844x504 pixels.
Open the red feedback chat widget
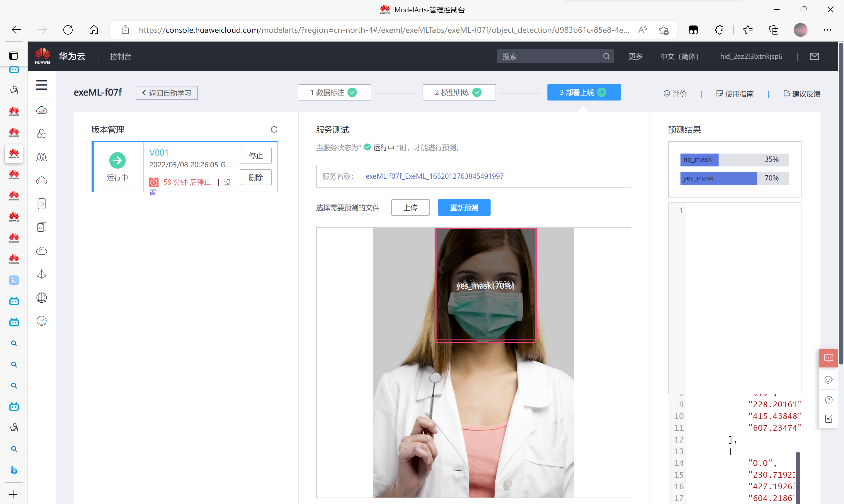pyautogui.click(x=828, y=357)
